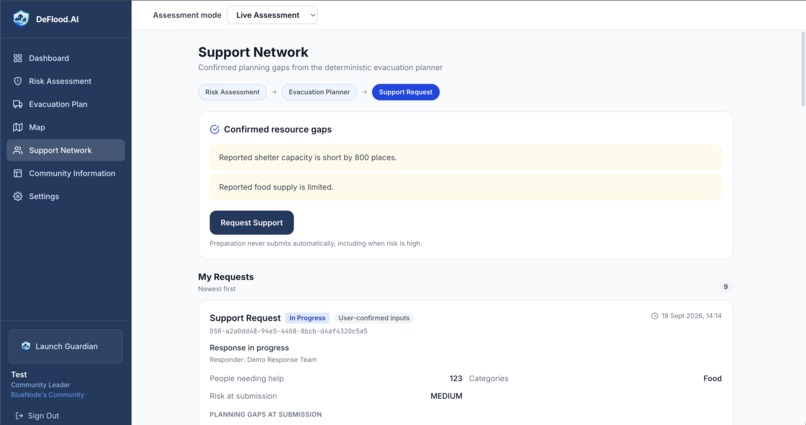Image resolution: width=806 pixels, height=425 pixels.
Task: Click the In Progress status badge
Action: pyautogui.click(x=307, y=318)
